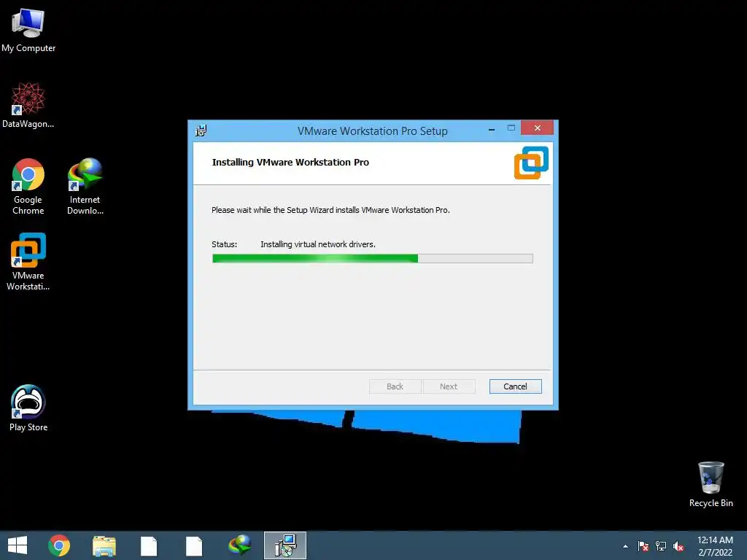
Task: Click the 'Status:' label
Action: [x=225, y=244]
